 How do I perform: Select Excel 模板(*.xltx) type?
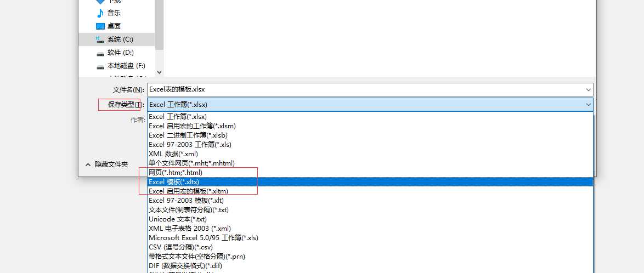(x=370, y=182)
